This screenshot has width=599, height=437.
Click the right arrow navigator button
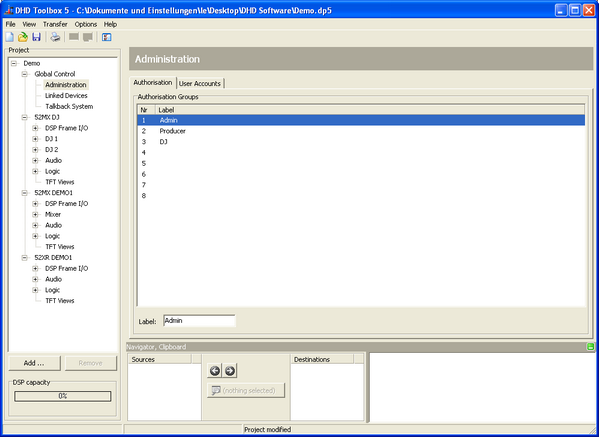click(230, 371)
